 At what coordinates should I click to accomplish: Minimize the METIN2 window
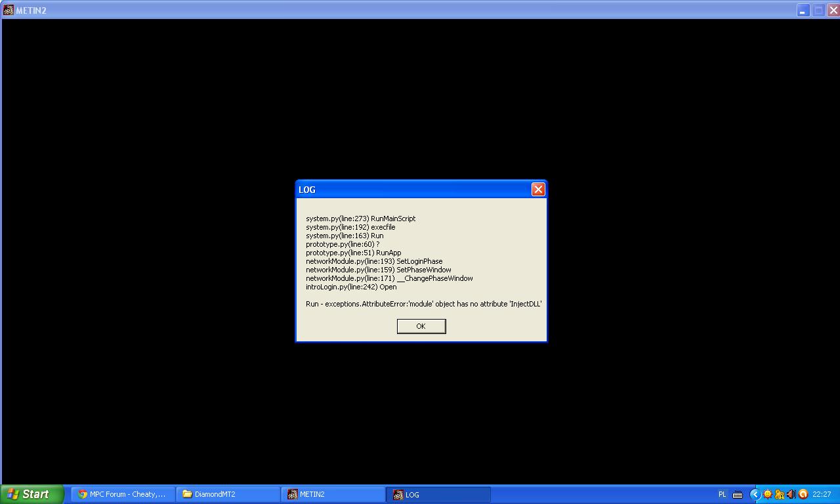coord(803,10)
